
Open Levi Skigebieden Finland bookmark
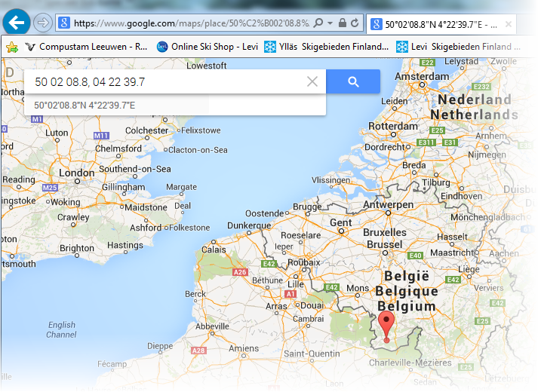click(x=459, y=47)
